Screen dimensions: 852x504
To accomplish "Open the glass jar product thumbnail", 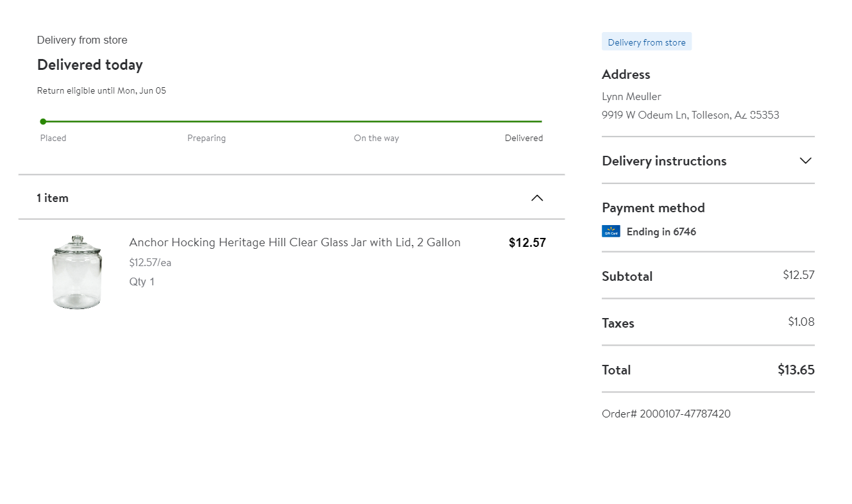I will (x=77, y=272).
